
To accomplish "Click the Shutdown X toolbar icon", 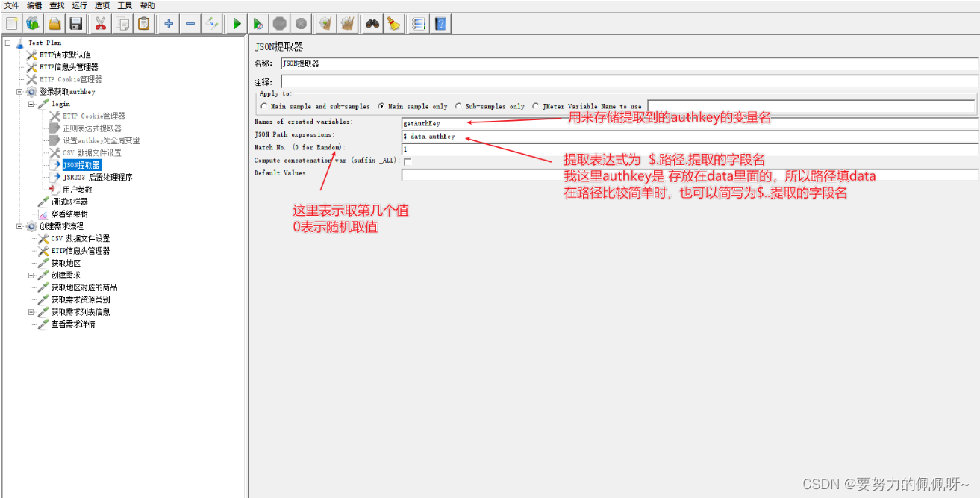I will click(x=301, y=24).
